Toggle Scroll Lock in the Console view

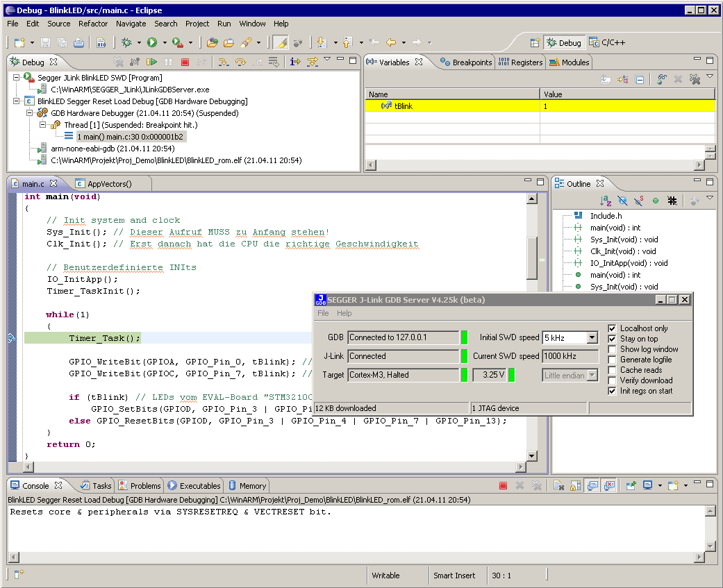[x=576, y=485]
